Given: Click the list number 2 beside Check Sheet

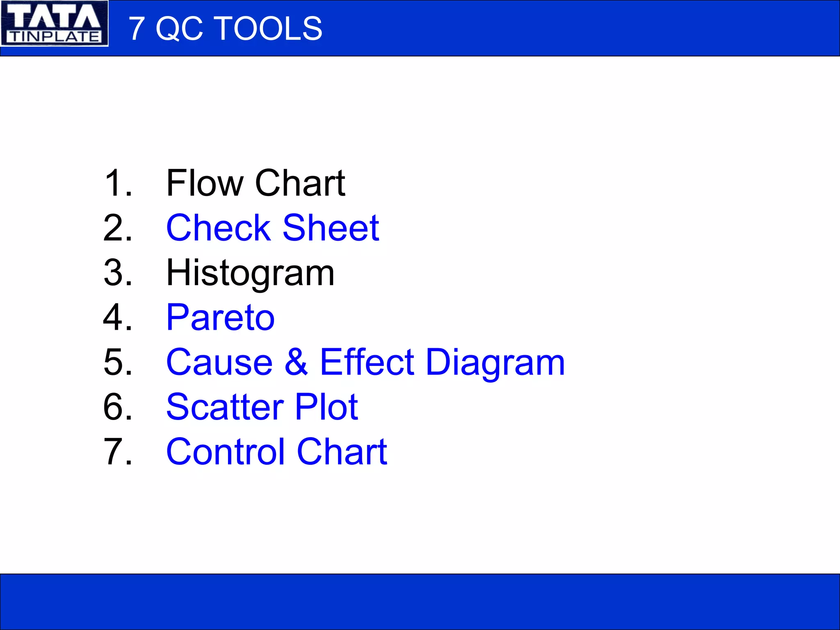Looking at the screenshot, I should pos(118,228).
